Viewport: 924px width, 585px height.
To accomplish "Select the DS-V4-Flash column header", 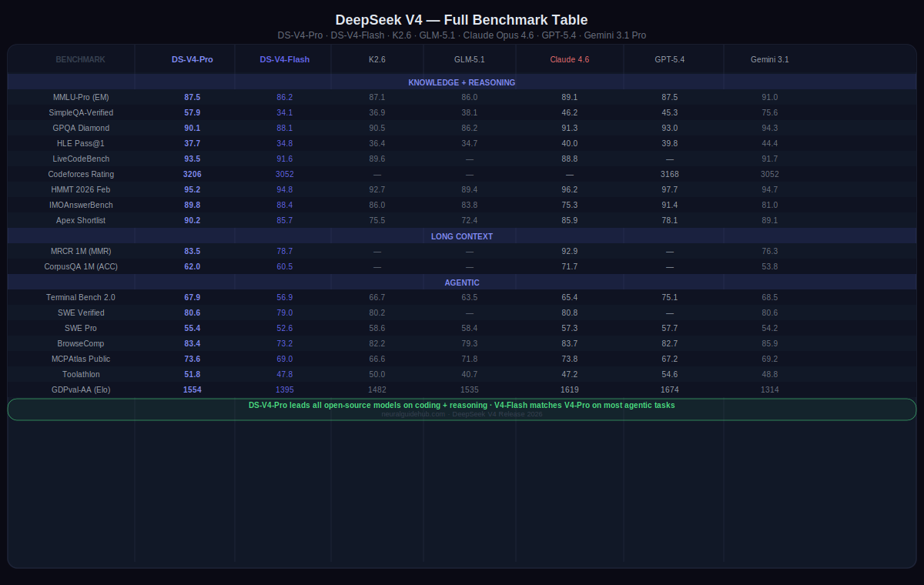I will [284, 59].
